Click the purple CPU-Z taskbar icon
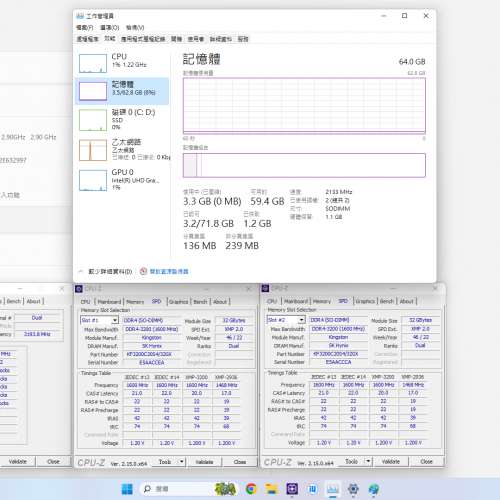500x500 pixels. point(292,489)
